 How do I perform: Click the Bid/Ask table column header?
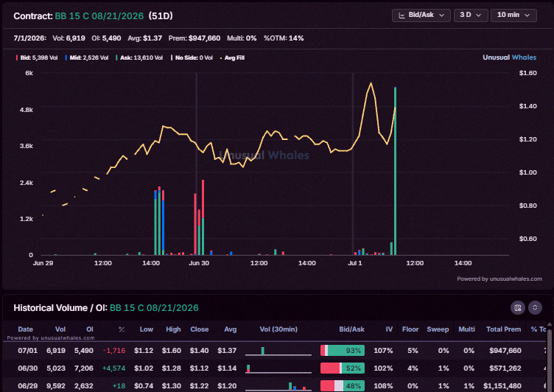click(351, 329)
